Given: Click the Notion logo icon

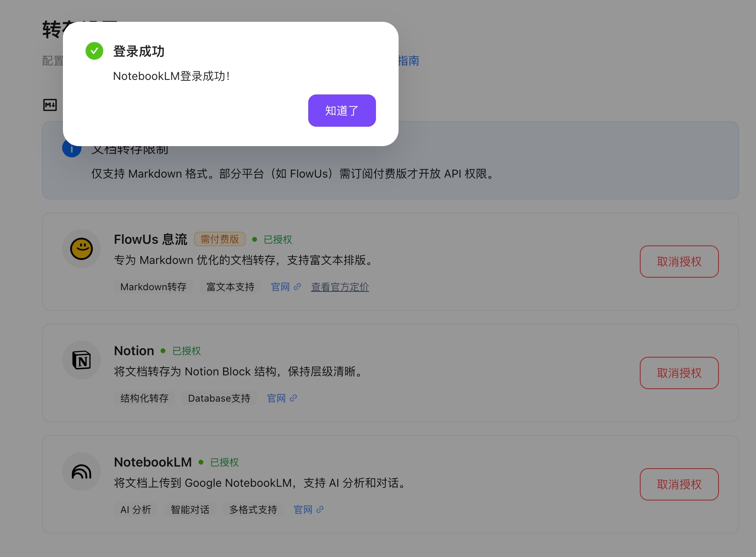Looking at the screenshot, I should click(81, 360).
